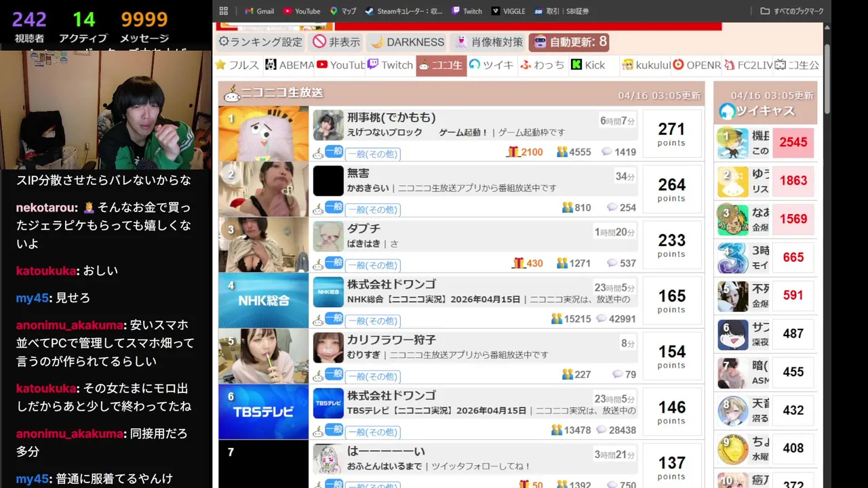Image resolution: width=868 pixels, height=488 pixels.
Task: Switch to the YouTube site tab
Action: click(x=340, y=65)
